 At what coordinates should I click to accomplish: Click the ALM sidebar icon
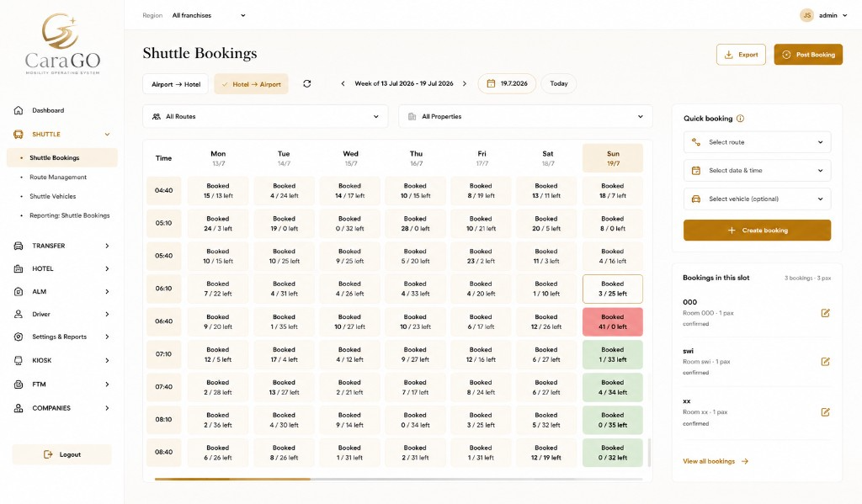(x=19, y=292)
